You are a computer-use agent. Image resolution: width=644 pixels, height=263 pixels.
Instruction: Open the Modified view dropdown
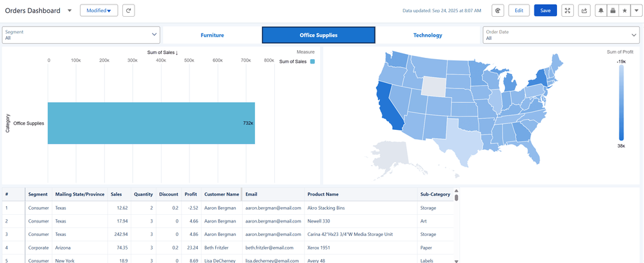(99, 10)
